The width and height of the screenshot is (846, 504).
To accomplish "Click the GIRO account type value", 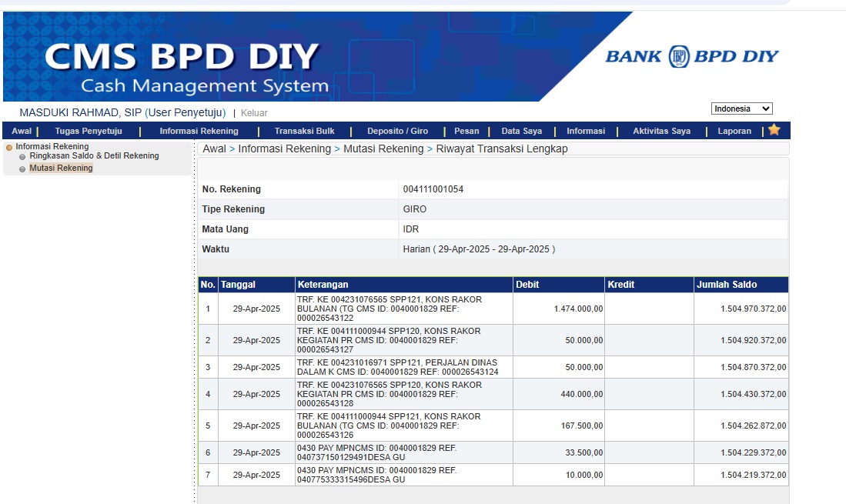I will tap(415, 209).
